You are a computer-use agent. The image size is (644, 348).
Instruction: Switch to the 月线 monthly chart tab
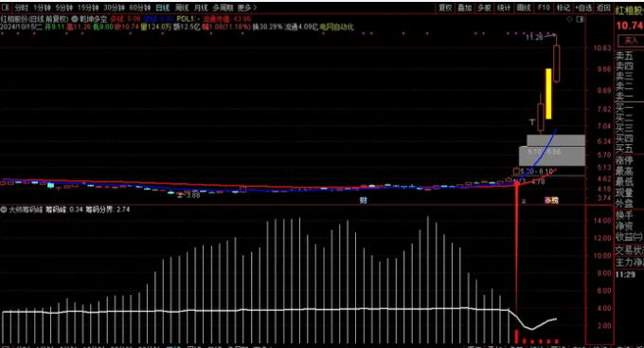201,8
